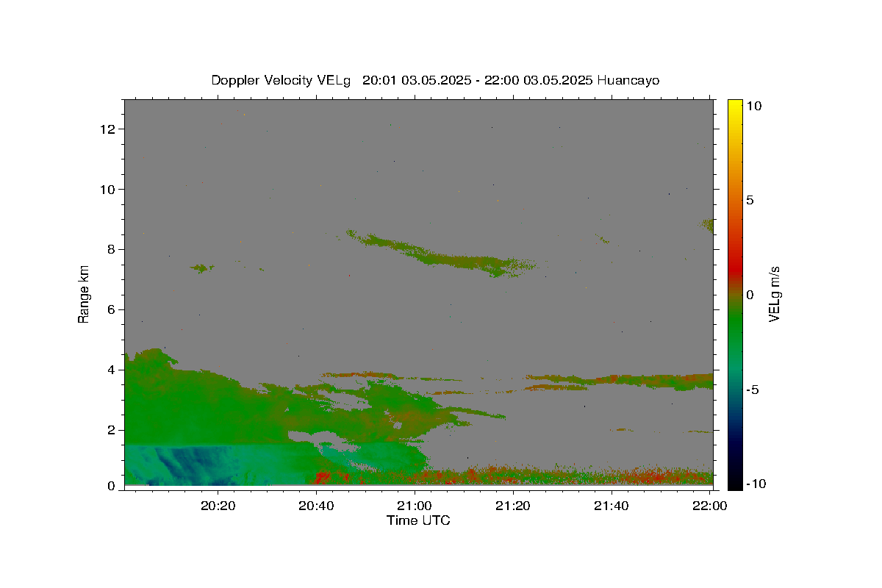882x588 pixels.
Task: Click the '2' range tick label
Action: click(x=112, y=431)
